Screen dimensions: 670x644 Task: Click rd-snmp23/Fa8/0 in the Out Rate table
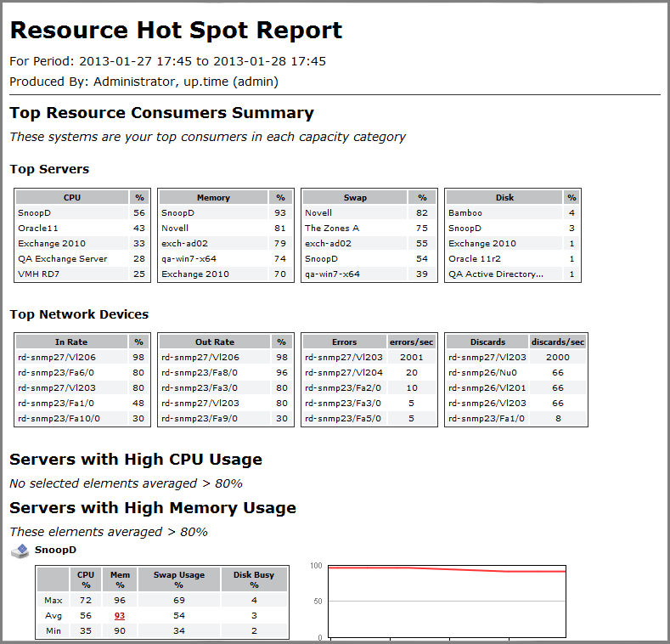click(200, 373)
